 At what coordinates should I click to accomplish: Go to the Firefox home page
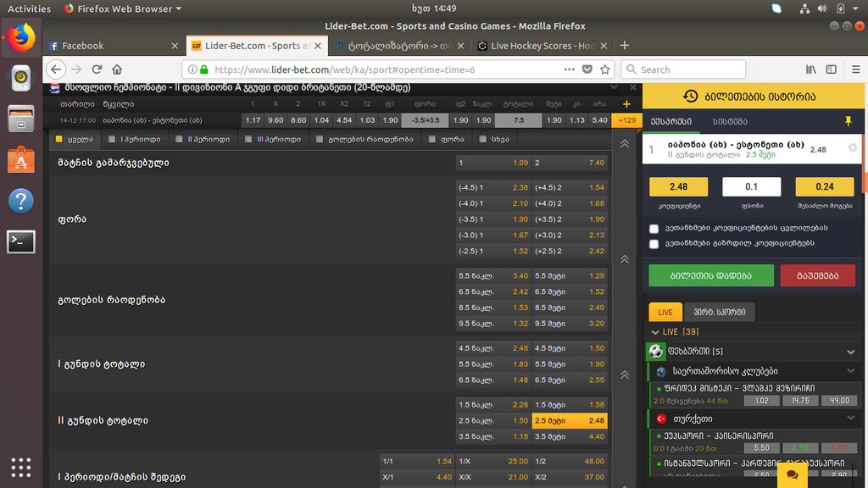click(x=117, y=69)
